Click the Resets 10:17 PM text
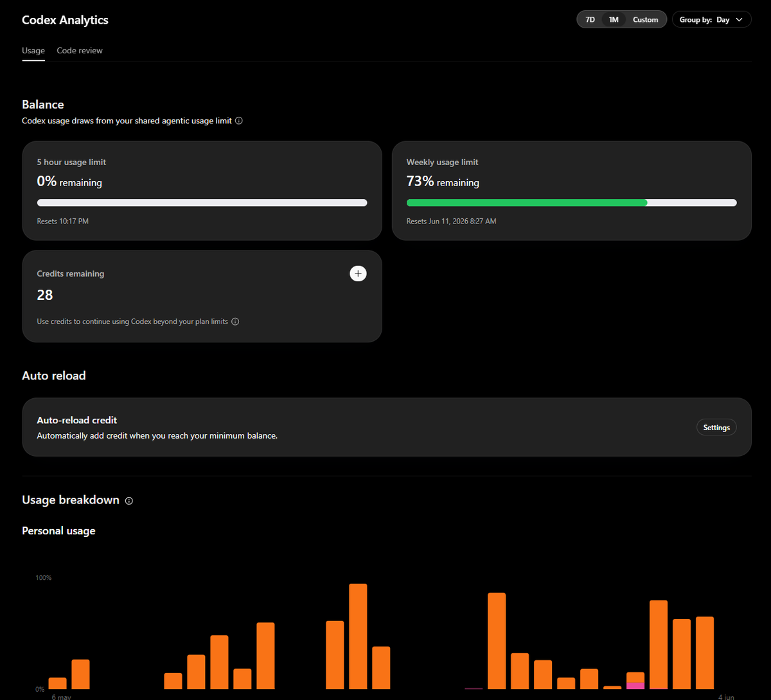The image size is (771, 700). click(x=63, y=222)
